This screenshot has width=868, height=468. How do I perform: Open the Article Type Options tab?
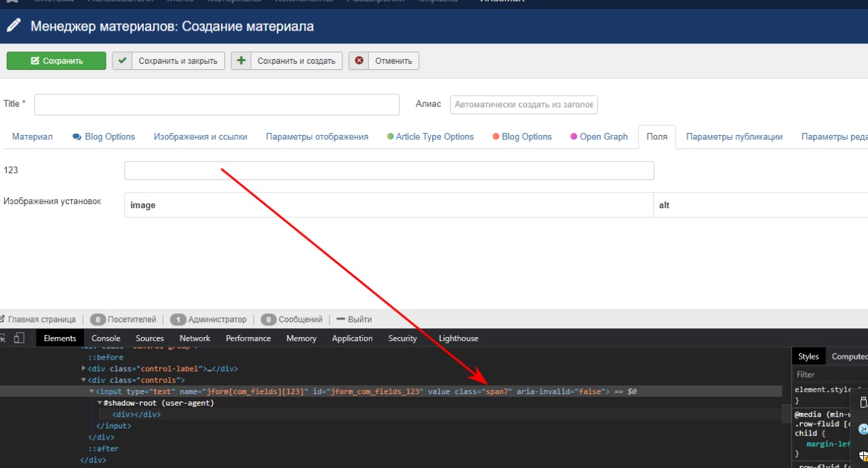pos(431,136)
